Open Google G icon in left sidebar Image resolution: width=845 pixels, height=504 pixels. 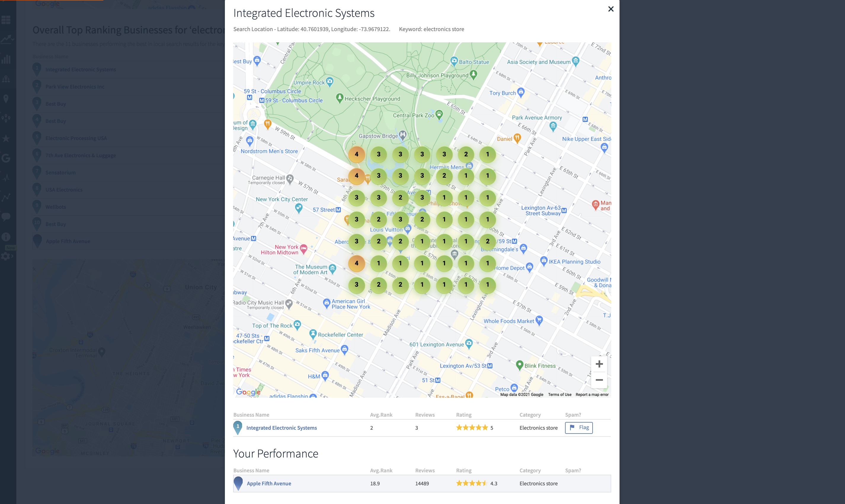(x=6, y=158)
